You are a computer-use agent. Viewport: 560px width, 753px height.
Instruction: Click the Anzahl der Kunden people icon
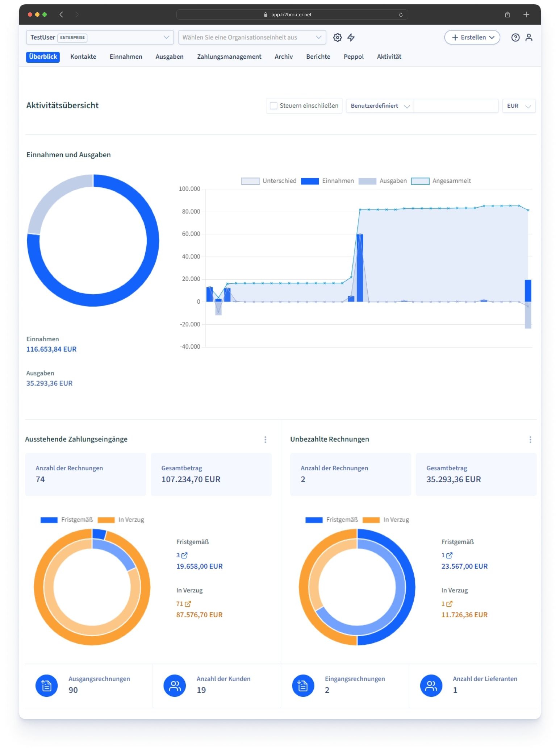tap(175, 686)
